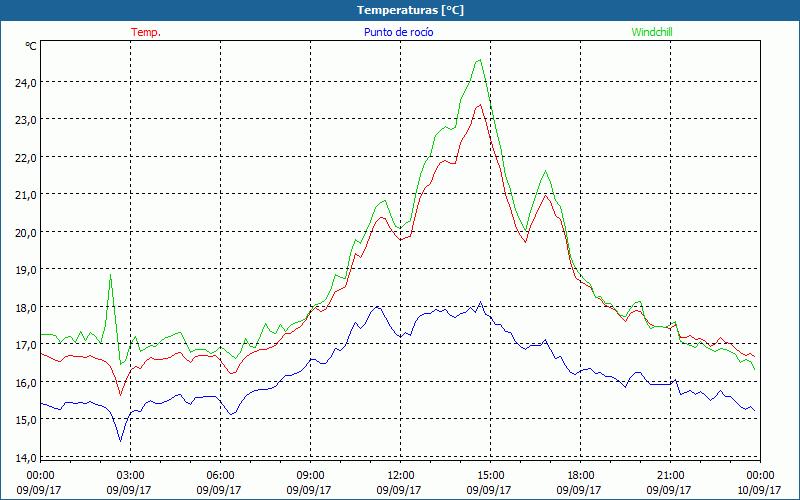Click the 18,0 y-axis value
This screenshot has width=800, height=500.
(x=26, y=308)
